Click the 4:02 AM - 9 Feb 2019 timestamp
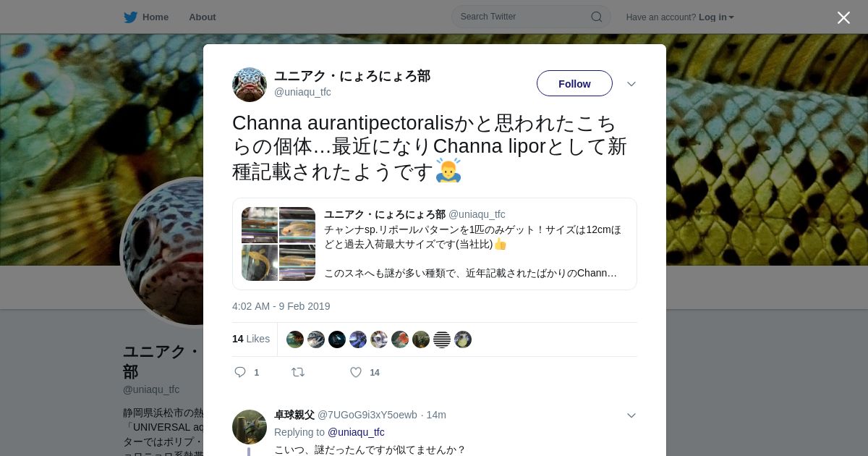 tap(281, 306)
